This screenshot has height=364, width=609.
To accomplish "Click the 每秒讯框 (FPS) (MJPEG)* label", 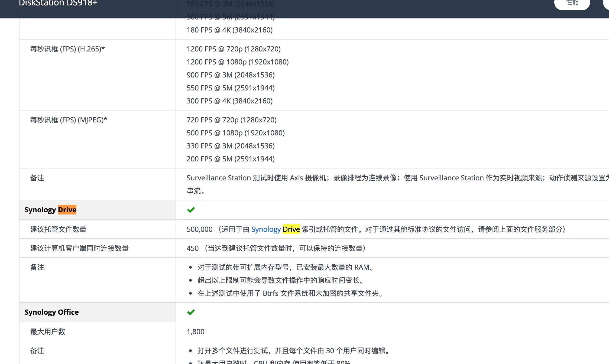I will 69,120.
